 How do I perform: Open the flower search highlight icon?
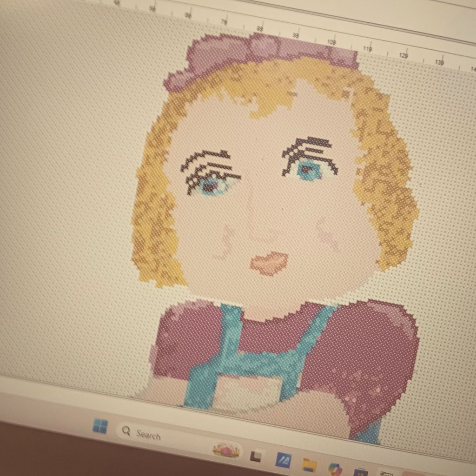point(226,450)
